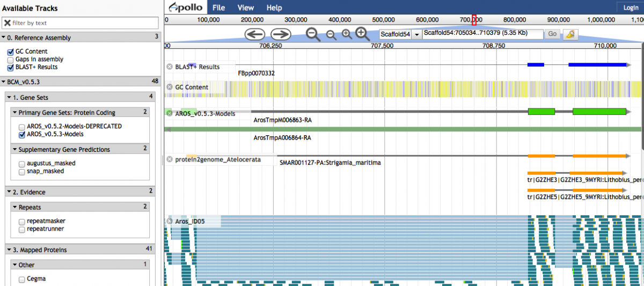
Task: Click the highlight marker icon beside Go
Action: (570, 34)
